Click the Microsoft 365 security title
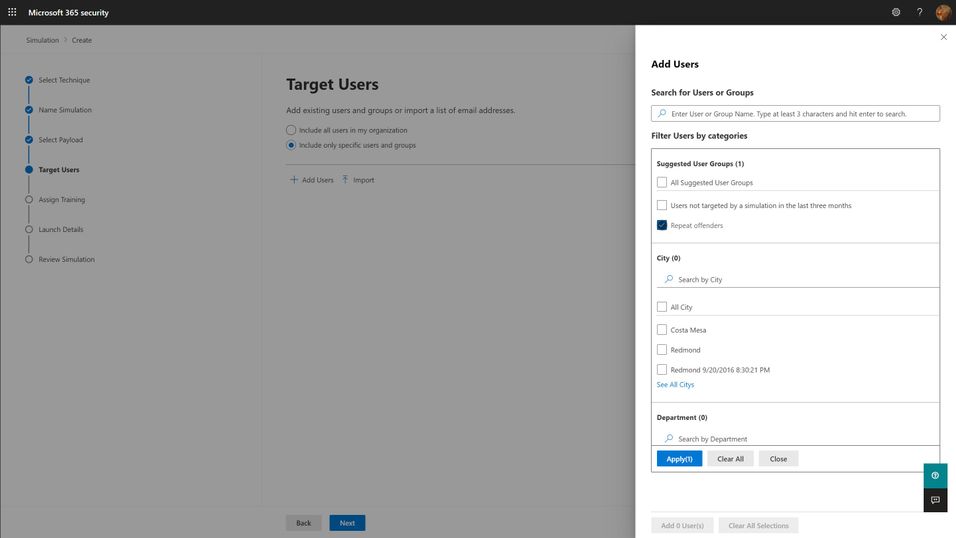Viewport: 956px width, 538px height. point(68,12)
